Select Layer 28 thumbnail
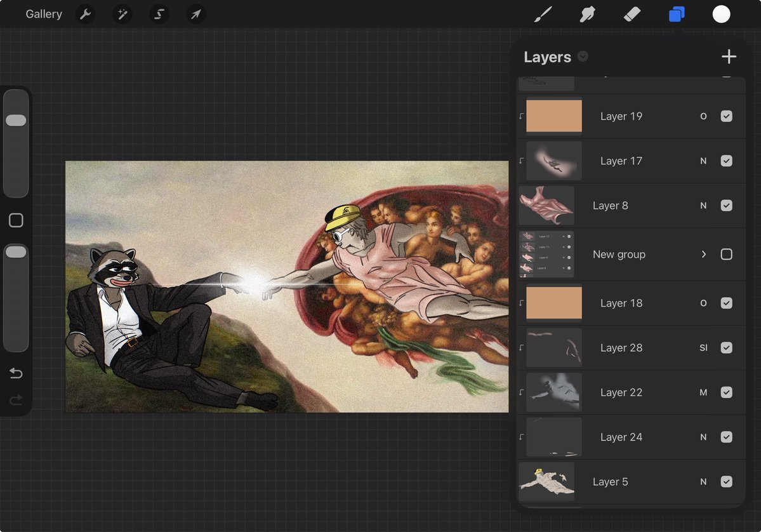 tap(553, 347)
